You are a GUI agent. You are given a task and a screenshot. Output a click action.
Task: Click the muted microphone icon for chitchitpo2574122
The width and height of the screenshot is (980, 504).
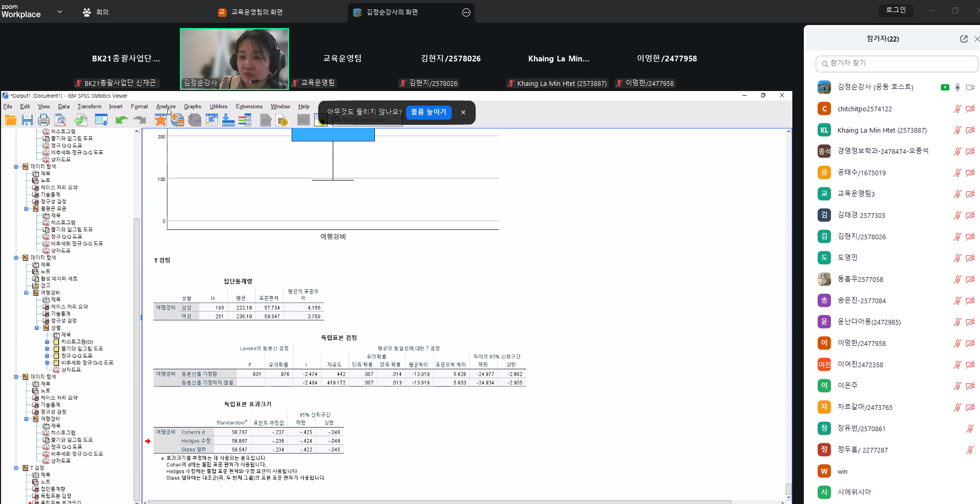957,109
